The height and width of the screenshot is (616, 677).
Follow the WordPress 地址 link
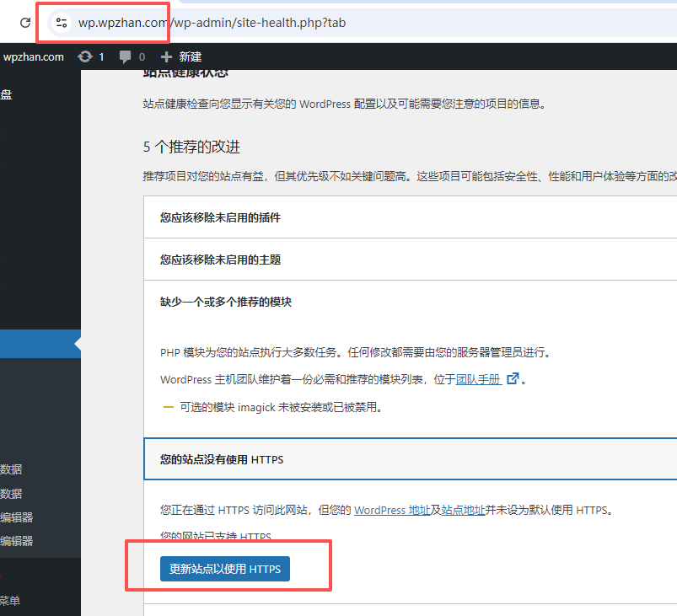click(x=391, y=510)
